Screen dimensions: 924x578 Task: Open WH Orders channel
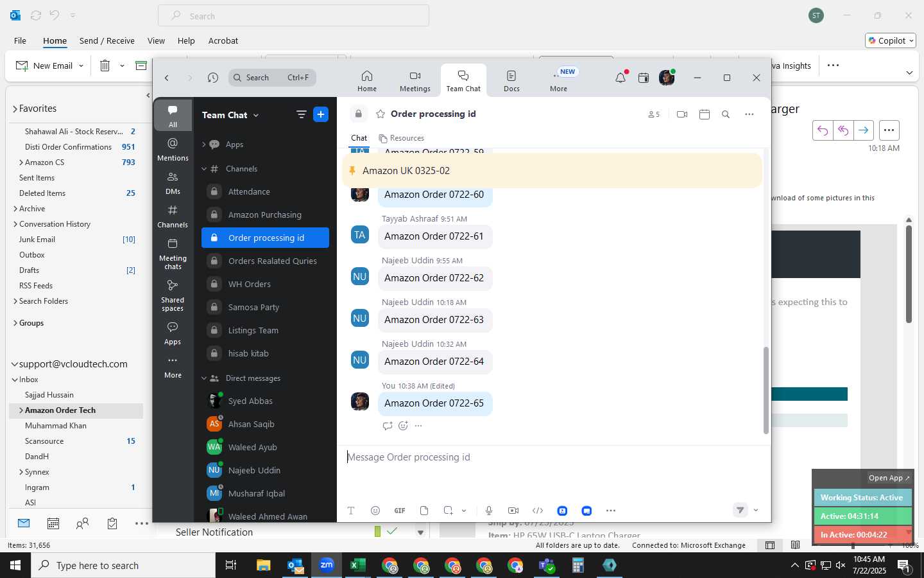(265, 284)
